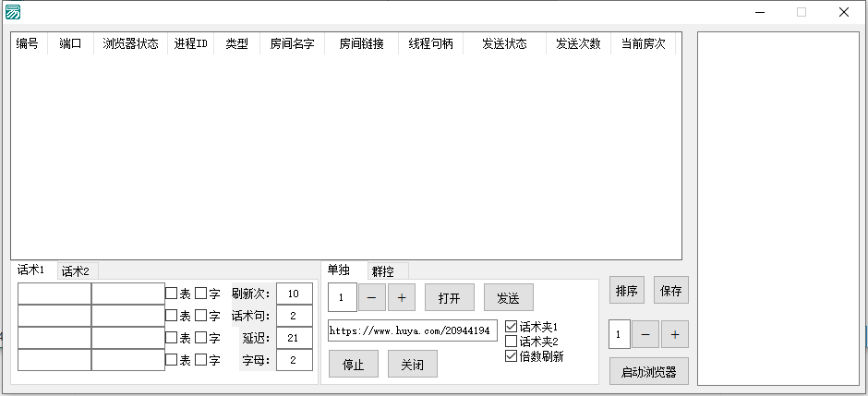The height and width of the screenshot is (396, 868).
Task: Click the 启动浏览器 button
Action: tap(648, 372)
